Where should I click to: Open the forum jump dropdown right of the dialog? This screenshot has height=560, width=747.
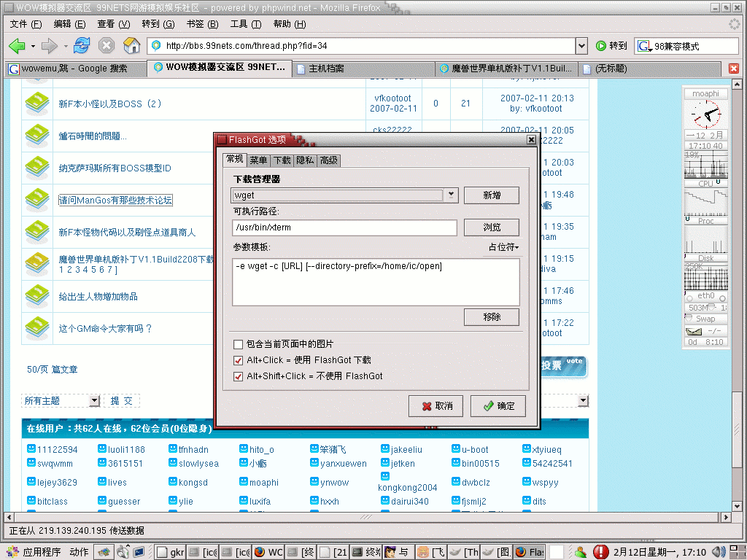583,401
